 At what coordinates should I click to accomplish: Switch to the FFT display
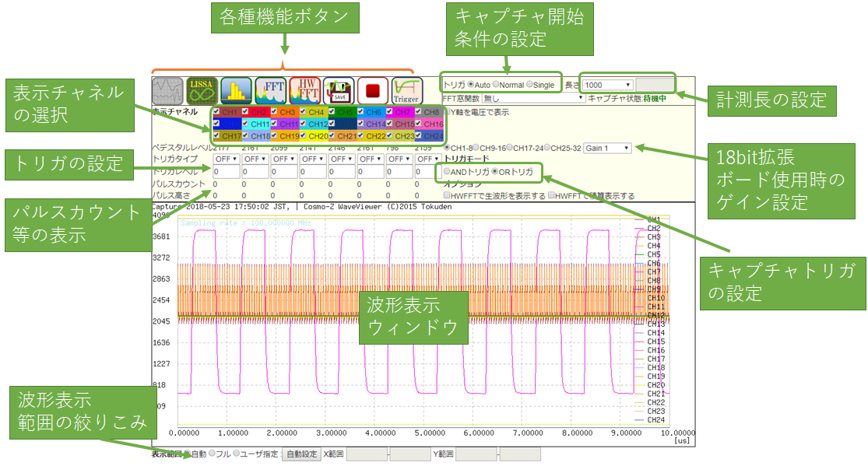(x=270, y=91)
